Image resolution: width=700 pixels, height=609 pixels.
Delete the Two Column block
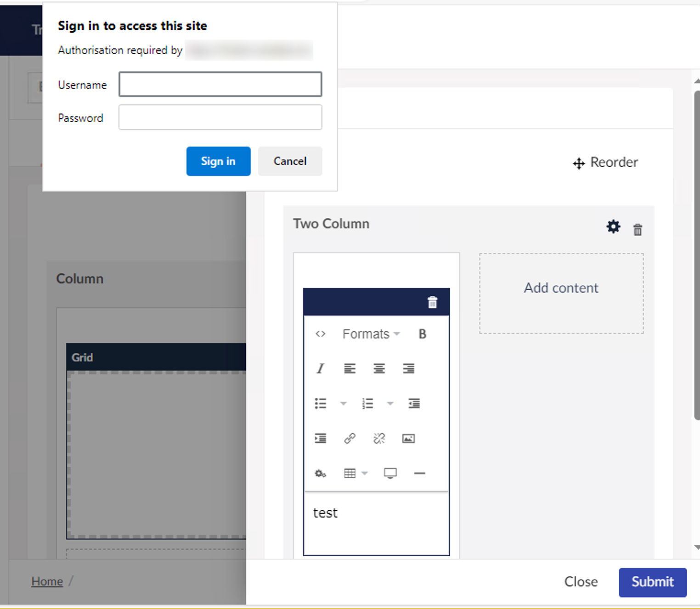pos(638,230)
